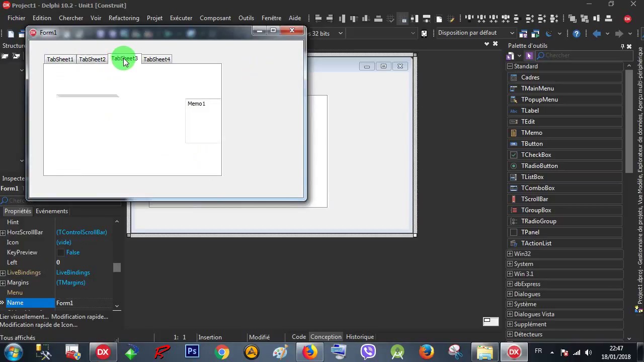Image resolution: width=644 pixels, height=362 pixels.
Task: Expand the dbExpress palette category
Action: 510,284
